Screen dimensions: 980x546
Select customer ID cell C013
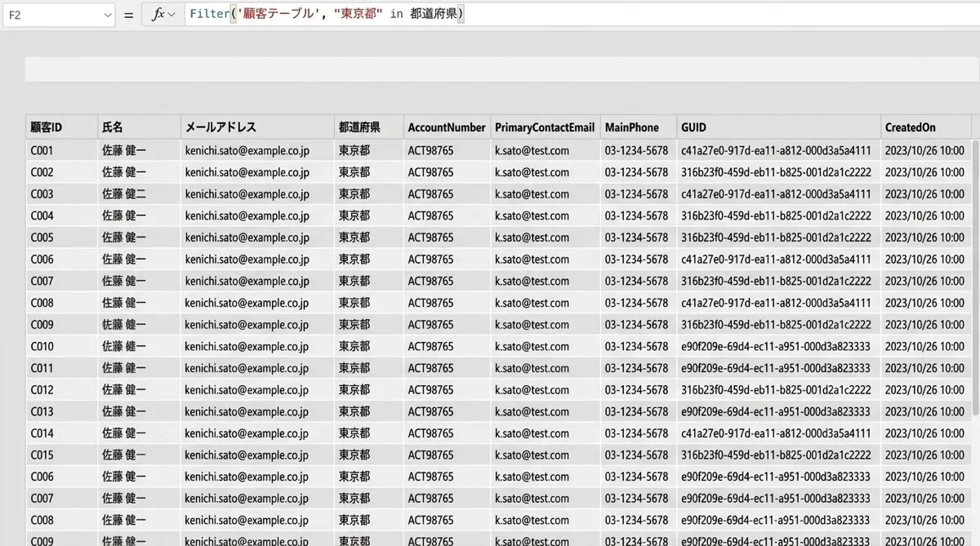point(61,411)
